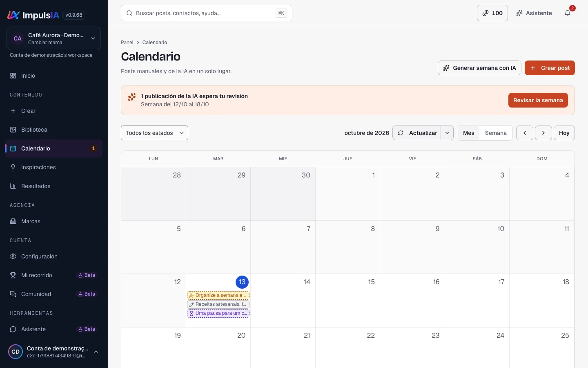Screen dimensions: 588x368
Task: Click the Resultados bar chart icon
Action: pyautogui.click(x=13, y=186)
